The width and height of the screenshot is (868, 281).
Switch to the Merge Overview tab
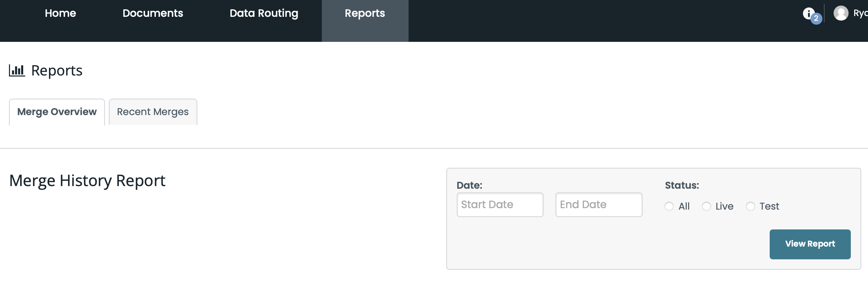click(x=57, y=112)
